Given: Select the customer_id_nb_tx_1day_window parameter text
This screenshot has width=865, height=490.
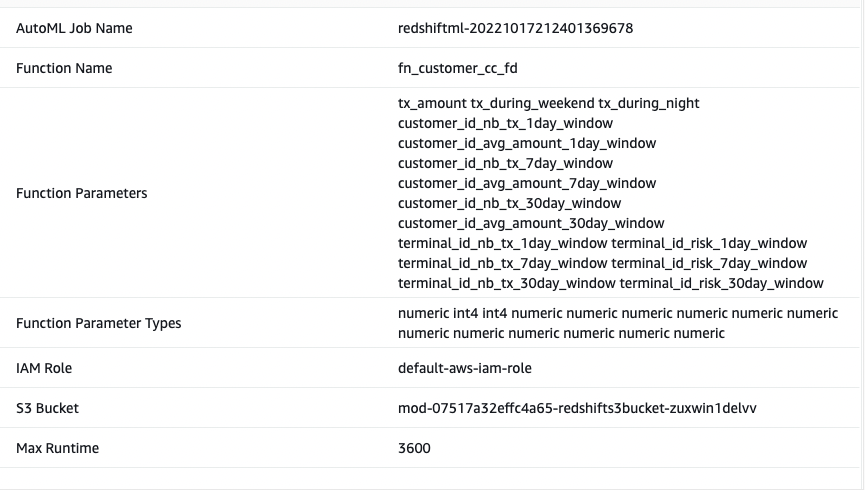Looking at the screenshot, I should pyautogui.click(x=505, y=123).
